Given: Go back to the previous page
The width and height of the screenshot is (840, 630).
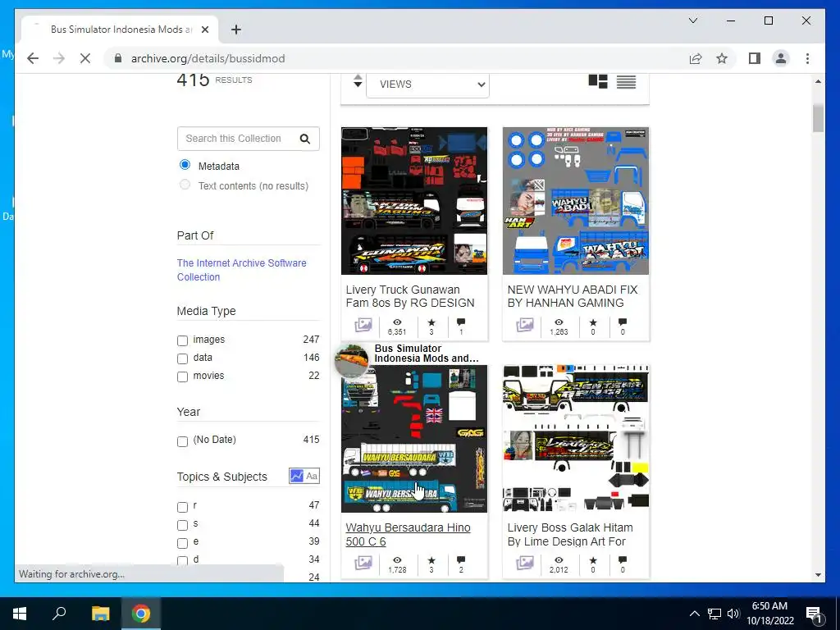Looking at the screenshot, I should 33,58.
